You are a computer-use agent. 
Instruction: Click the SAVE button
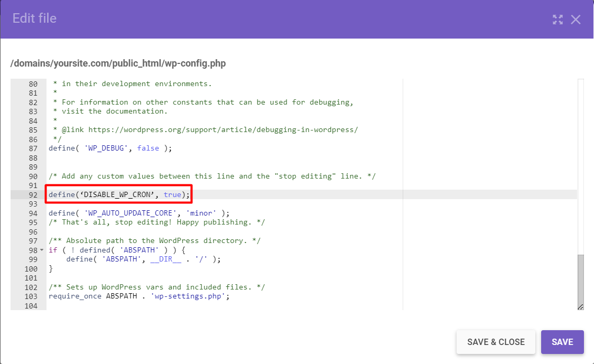click(562, 342)
